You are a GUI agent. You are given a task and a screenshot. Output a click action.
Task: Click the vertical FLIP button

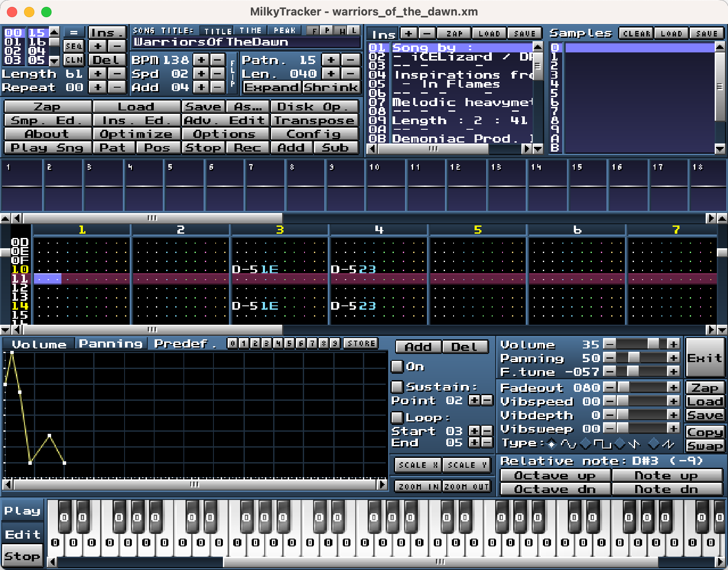click(233, 73)
